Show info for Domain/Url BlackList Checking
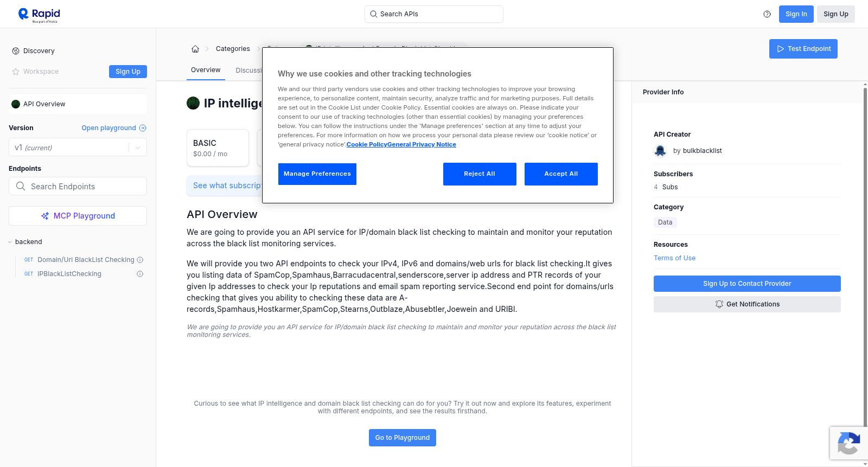 click(140, 260)
